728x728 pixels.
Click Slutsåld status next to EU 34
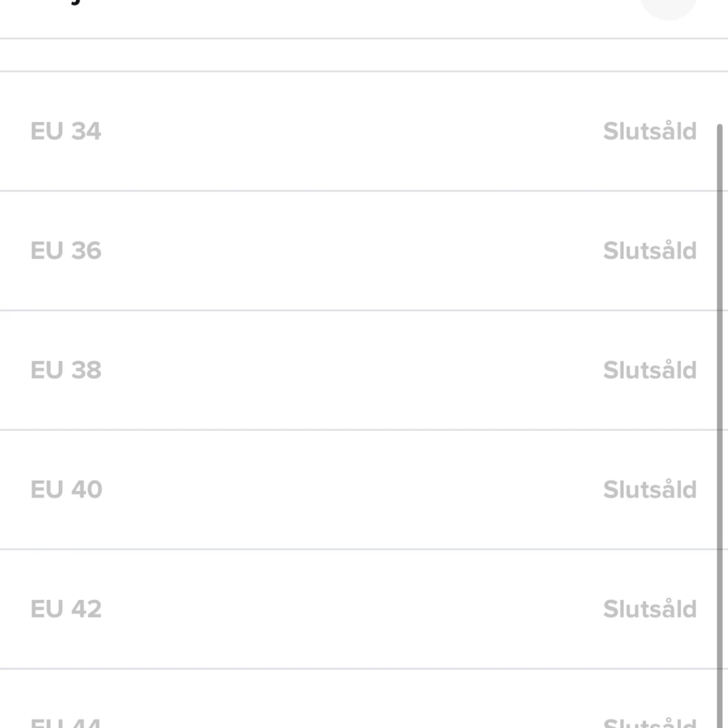pyautogui.click(x=650, y=131)
